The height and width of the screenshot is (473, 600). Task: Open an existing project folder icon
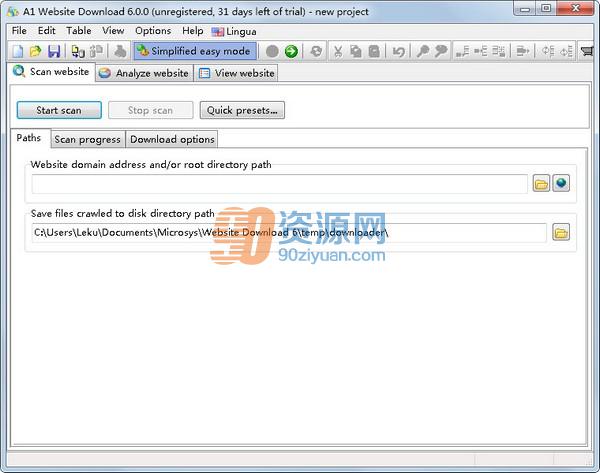coord(36,51)
